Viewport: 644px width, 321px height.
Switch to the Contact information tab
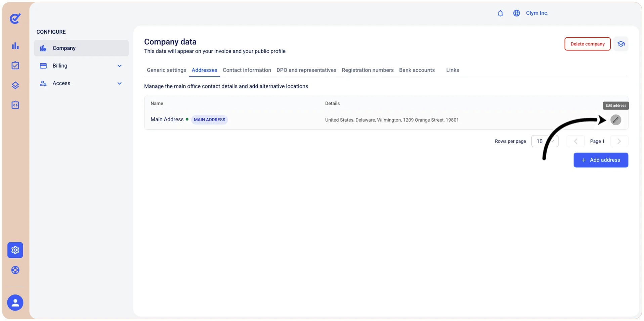tap(247, 70)
